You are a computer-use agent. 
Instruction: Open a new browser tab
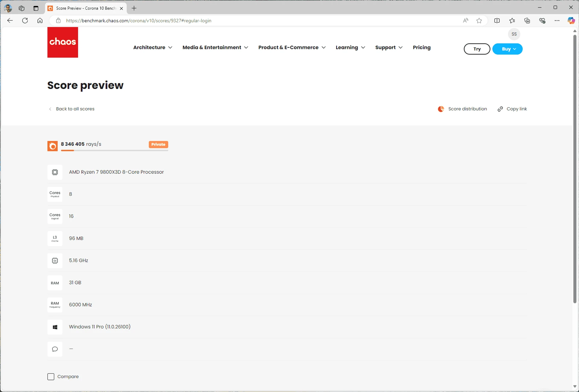134,8
